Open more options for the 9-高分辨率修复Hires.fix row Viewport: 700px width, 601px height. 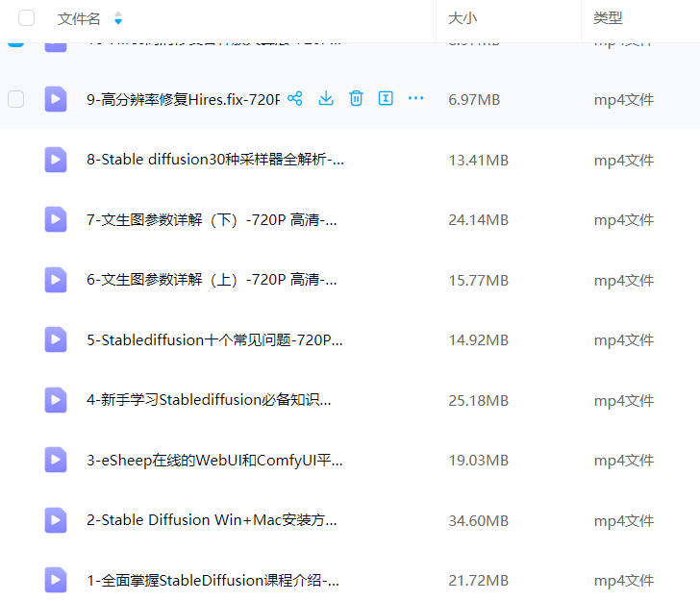415,98
